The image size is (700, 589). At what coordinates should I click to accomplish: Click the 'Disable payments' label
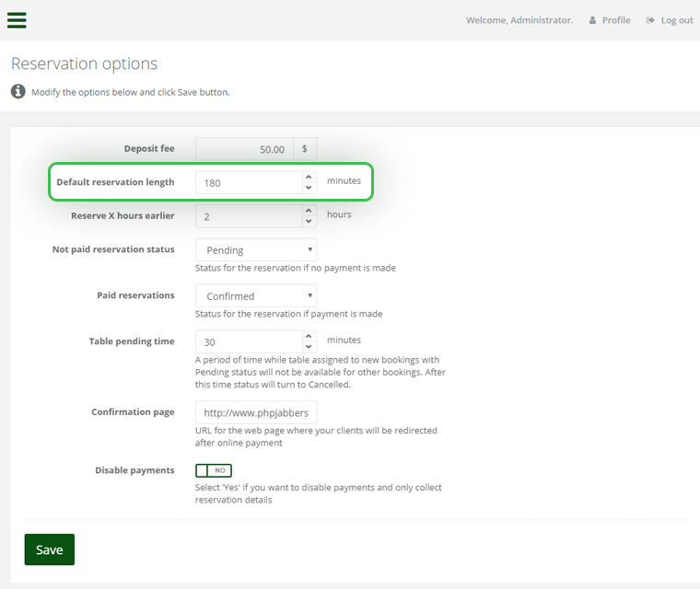tap(134, 470)
